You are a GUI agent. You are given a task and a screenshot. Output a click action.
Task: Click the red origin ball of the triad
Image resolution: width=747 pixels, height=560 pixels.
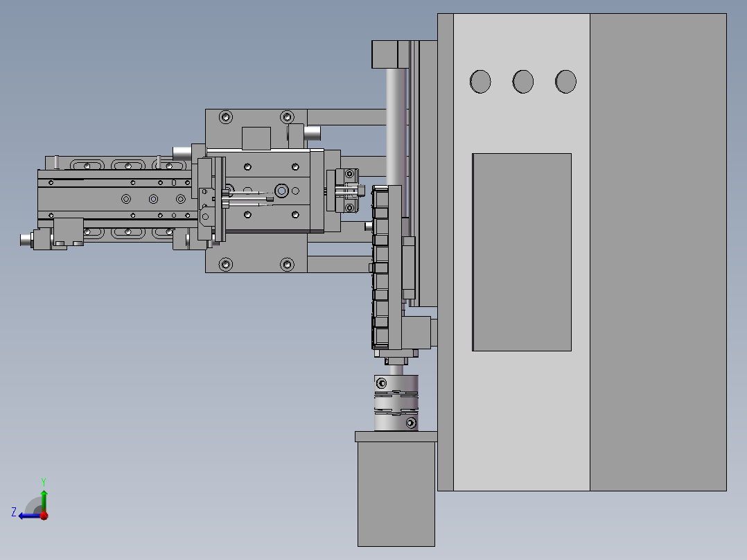click(44, 515)
